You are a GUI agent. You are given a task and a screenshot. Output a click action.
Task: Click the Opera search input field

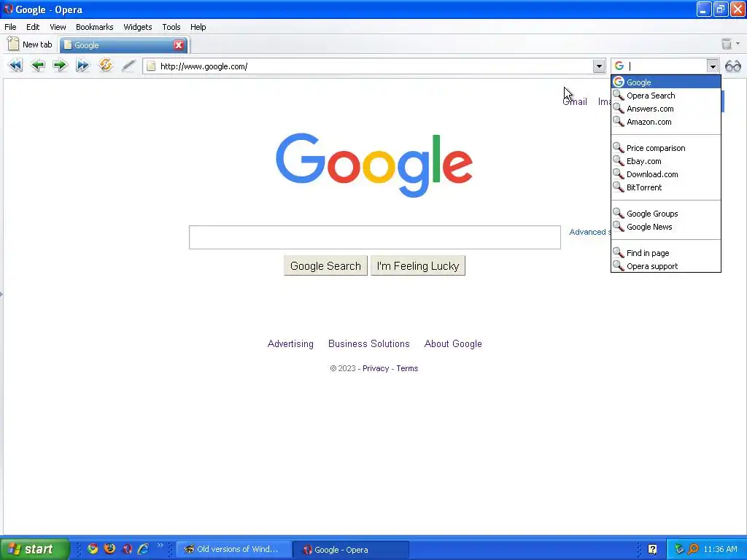tap(666, 66)
